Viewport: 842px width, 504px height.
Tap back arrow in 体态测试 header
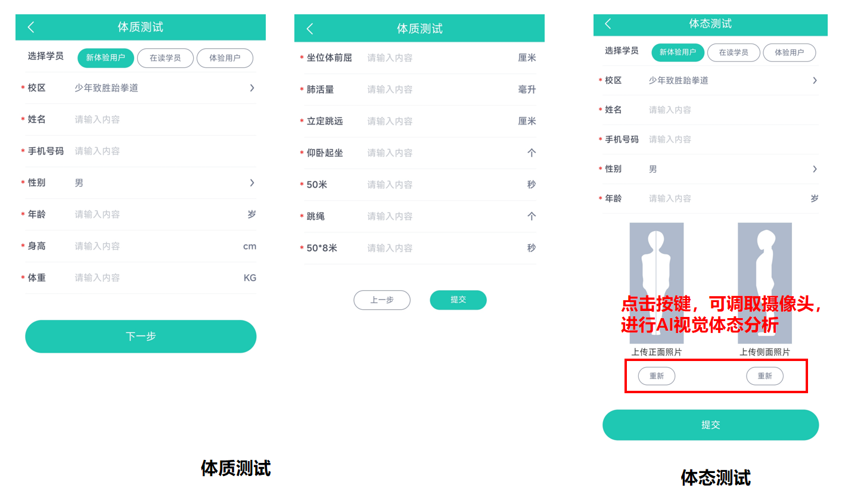point(608,24)
